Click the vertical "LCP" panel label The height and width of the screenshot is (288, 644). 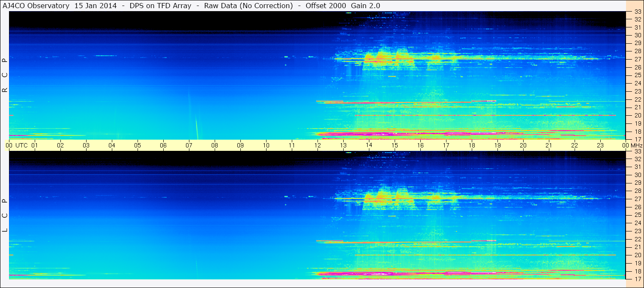click(x=5, y=216)
